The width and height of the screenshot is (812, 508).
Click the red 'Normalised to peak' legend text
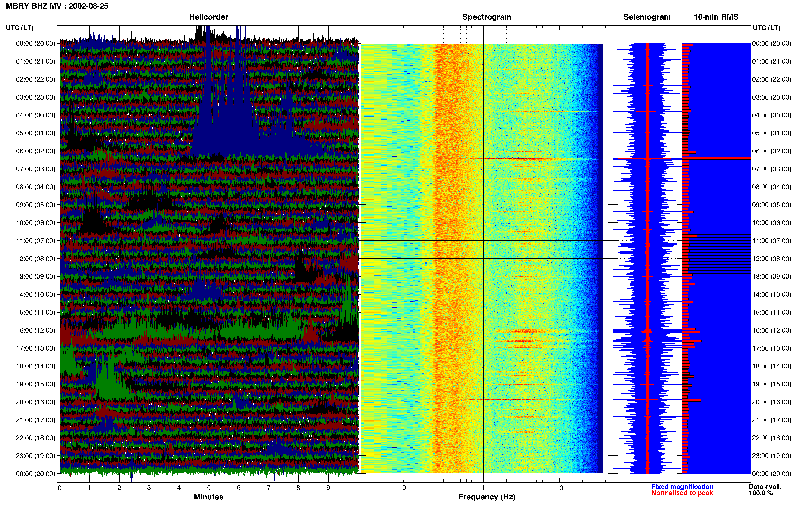[682, 493]
